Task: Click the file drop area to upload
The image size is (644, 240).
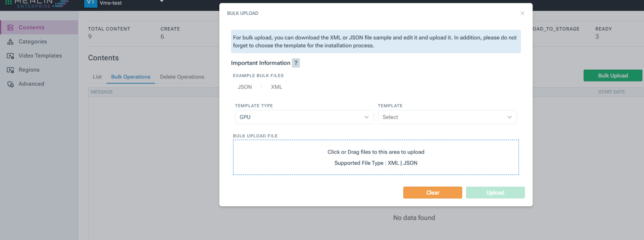Action: 376,157
